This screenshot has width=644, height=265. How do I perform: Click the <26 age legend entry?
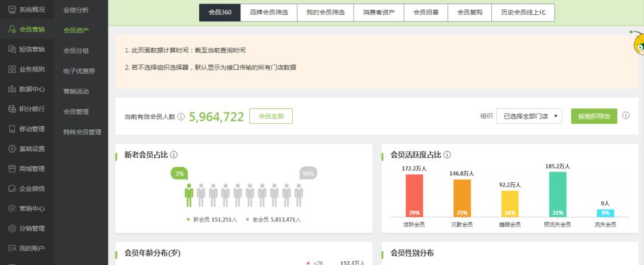336,263
